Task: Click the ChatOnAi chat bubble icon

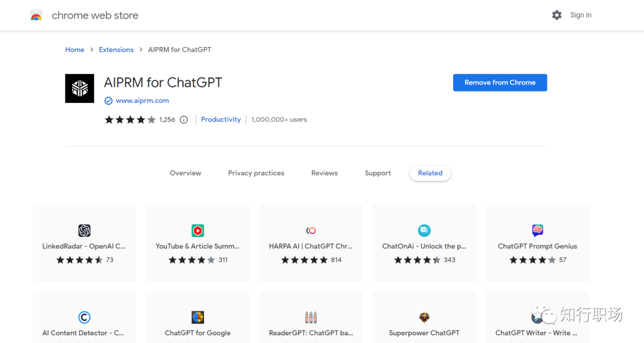Action: [x=425, y=230]
